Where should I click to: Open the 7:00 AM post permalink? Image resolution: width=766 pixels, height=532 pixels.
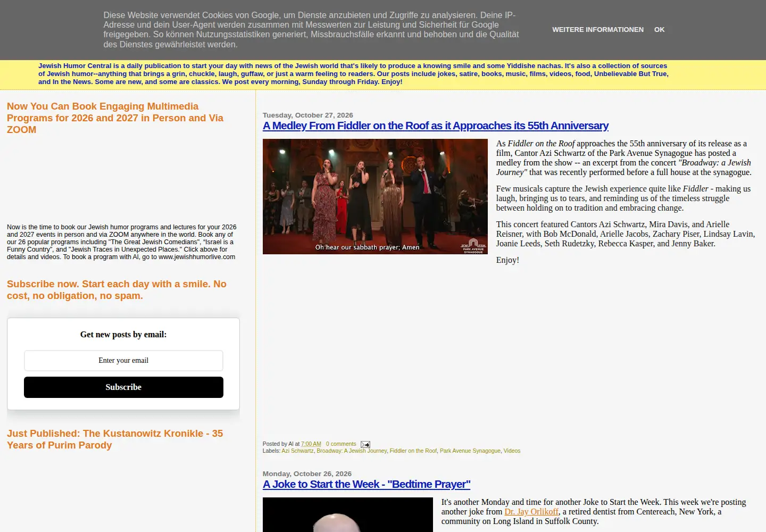311,444
